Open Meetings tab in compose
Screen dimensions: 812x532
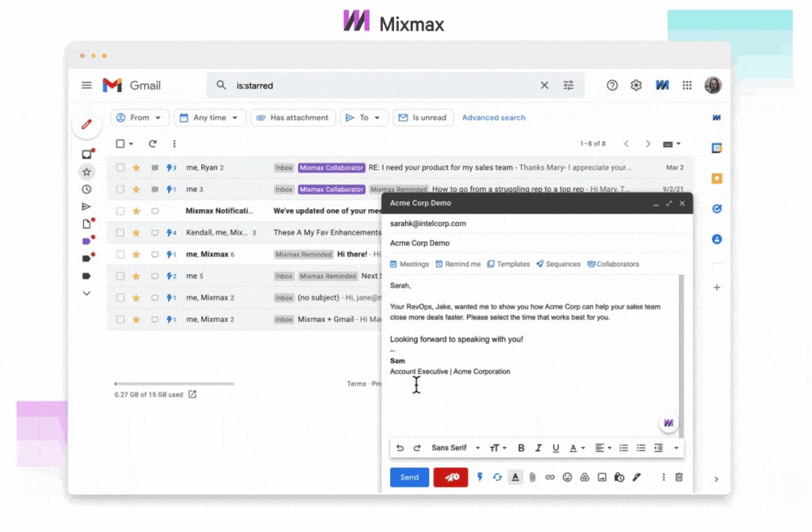click(409, 264)
